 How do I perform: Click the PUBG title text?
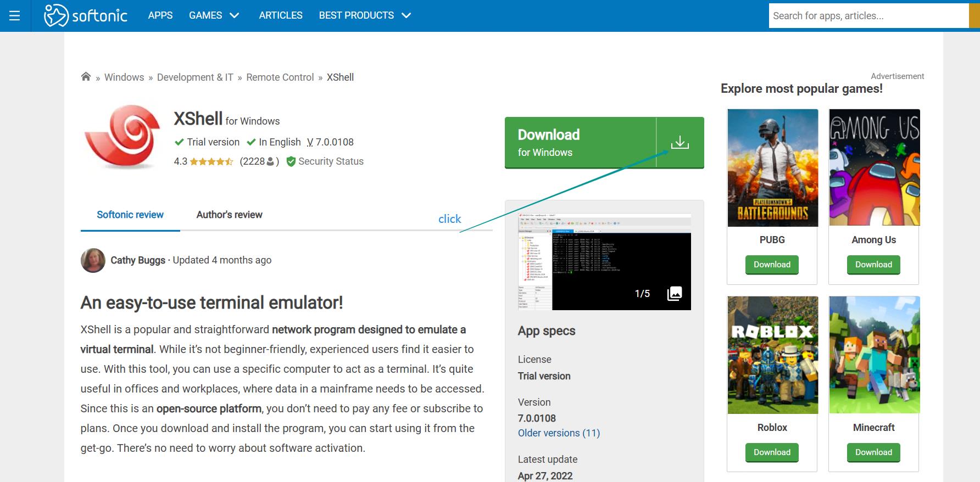point(772,240)
